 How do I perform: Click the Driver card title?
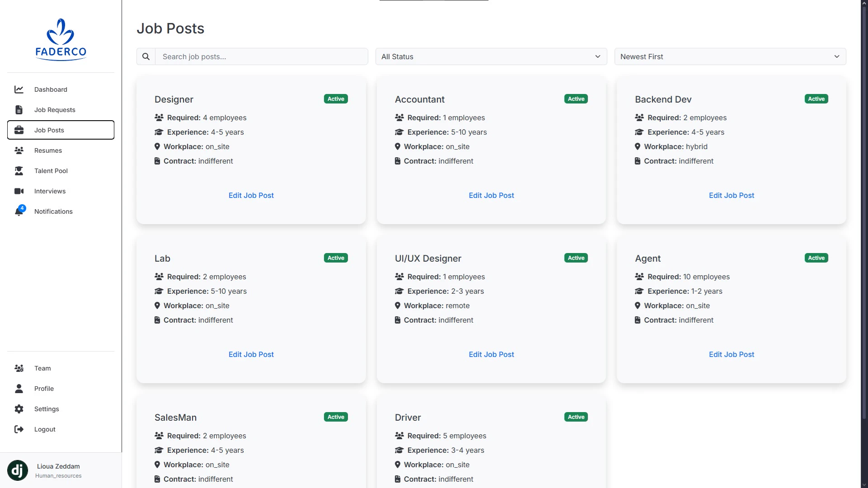pyautogui.click(x=408, y=418)
